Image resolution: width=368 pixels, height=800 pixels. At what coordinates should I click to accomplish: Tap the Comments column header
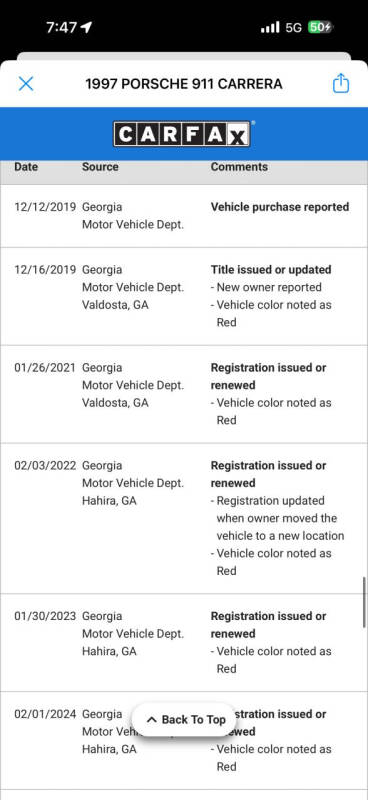239,167
